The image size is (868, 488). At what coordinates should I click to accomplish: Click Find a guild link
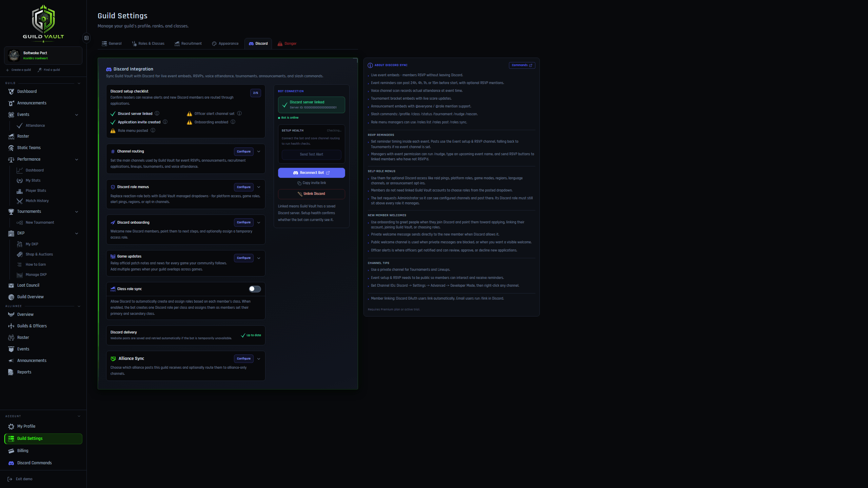(49, 70)
